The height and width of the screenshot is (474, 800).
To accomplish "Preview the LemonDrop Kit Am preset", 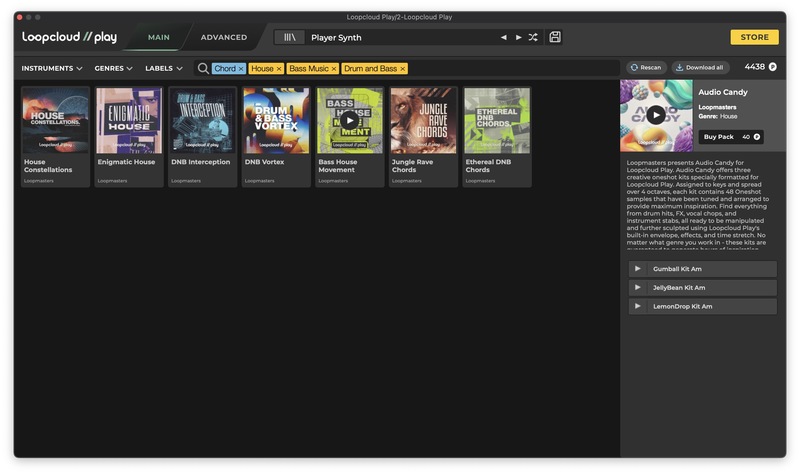I will pyautogui.click(x=638, y=306).
